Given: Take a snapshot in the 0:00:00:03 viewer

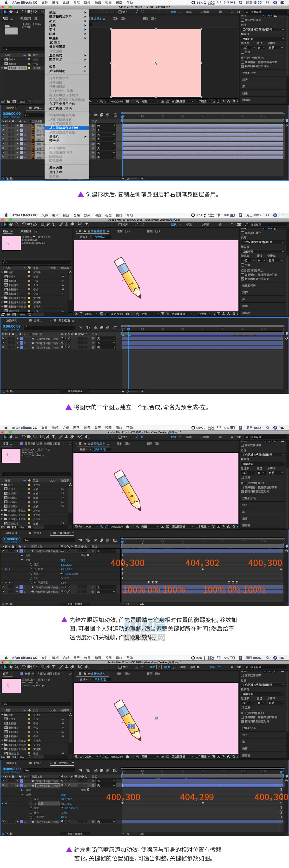Looking at the screenshot, I should [127, 314].
